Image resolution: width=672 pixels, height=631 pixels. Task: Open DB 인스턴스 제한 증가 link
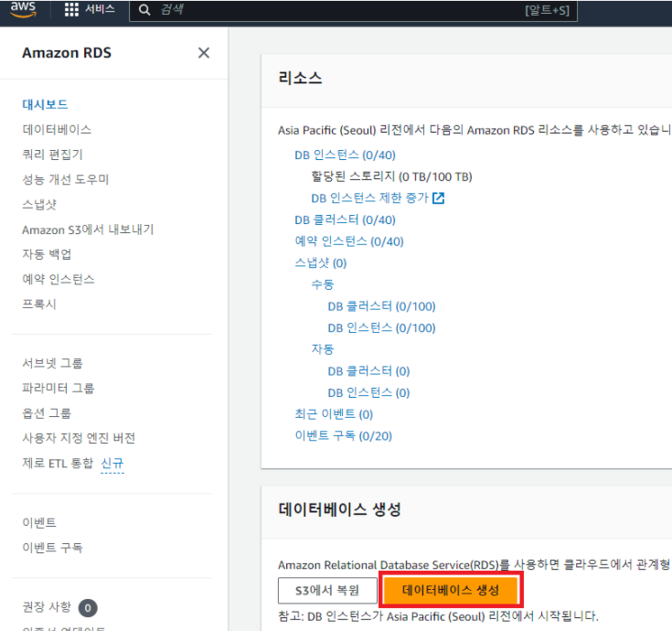coord(369,198)
